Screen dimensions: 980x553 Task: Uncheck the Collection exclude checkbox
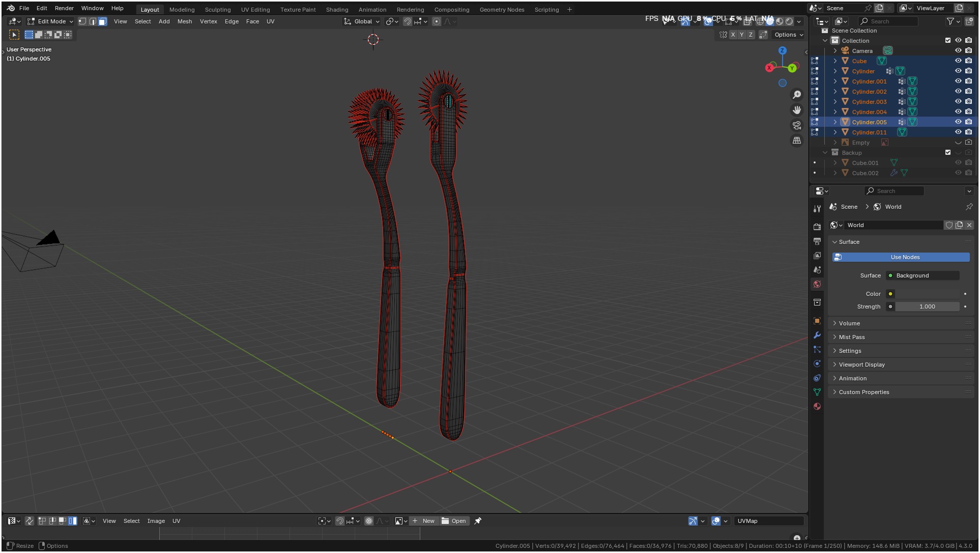[x=947, y=40]
